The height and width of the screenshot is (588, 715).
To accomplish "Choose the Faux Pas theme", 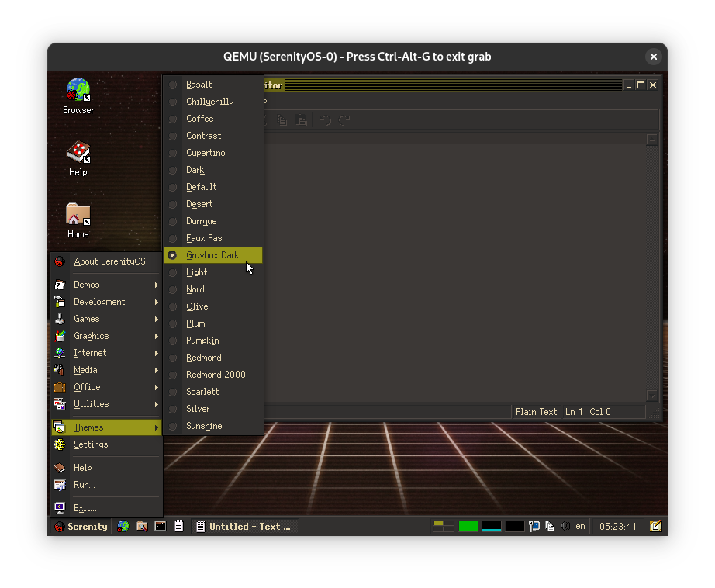I will 213,238.
